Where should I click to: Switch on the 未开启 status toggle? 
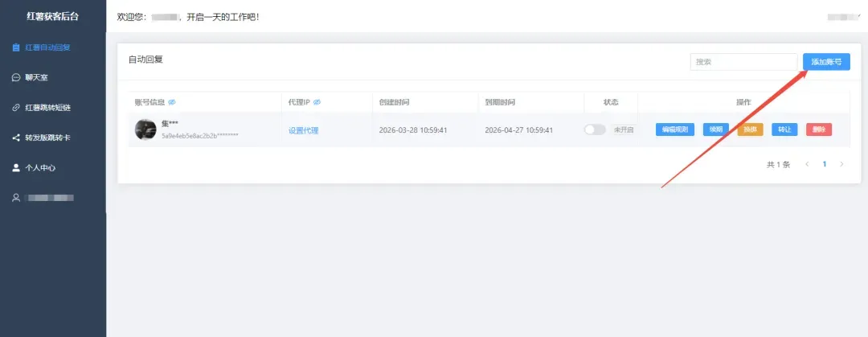tap(595, 129)
